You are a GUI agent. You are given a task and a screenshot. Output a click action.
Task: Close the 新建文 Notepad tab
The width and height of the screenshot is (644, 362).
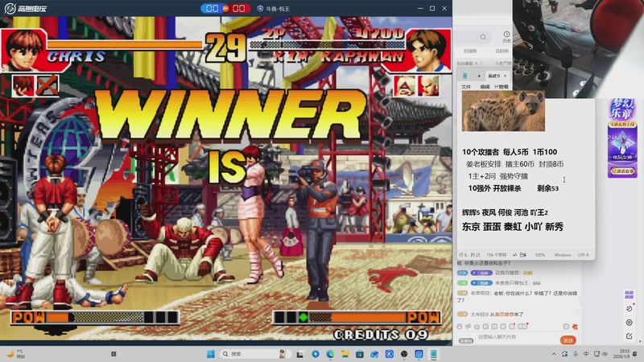point(506,76)
